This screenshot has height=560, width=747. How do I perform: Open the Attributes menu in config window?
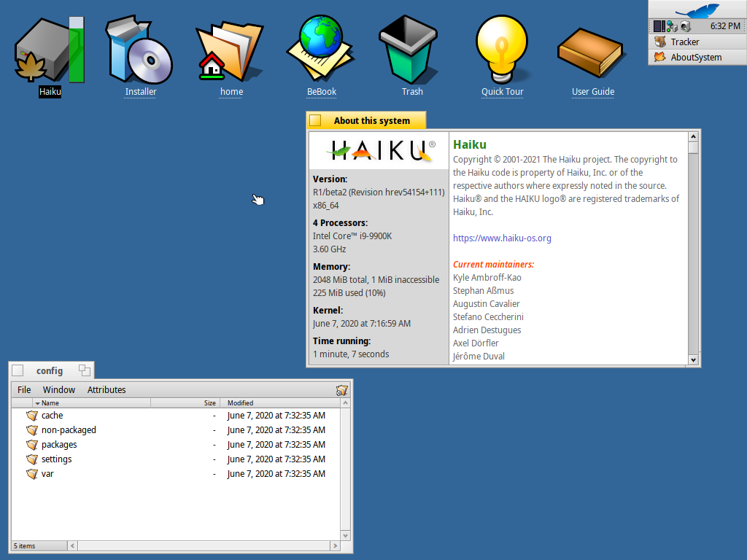coord(107,389)
